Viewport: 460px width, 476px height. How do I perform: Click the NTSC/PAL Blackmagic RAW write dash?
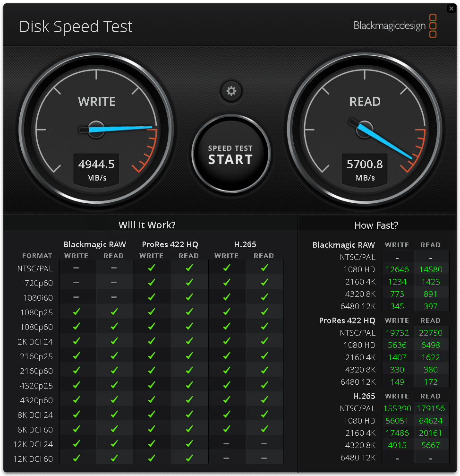(x=77, y=268)
